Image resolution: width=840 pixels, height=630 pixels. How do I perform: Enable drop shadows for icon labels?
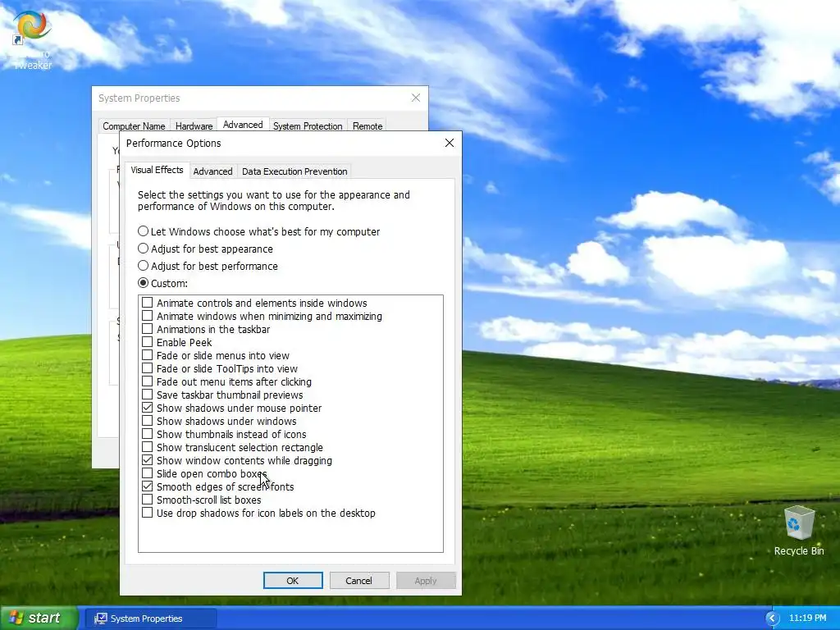pyautogui.click(x=148, y=513)
